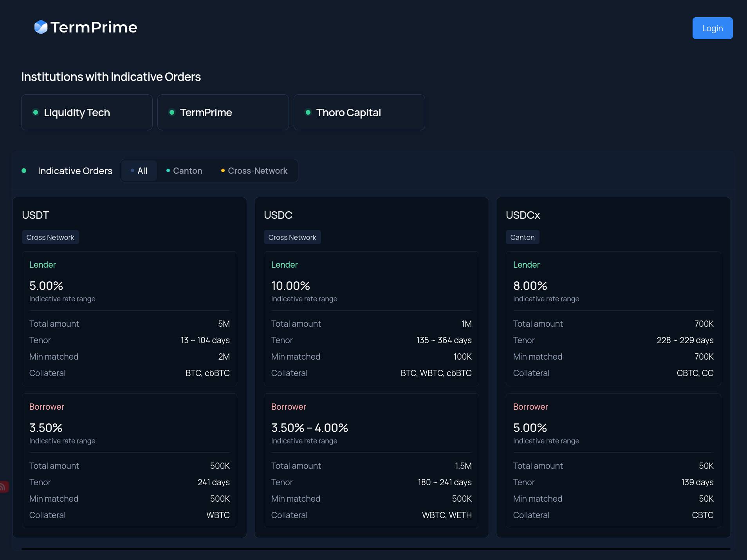Click the collateral value BTC, WBTC, cbBTC
Image resolution: width=747 pixels, height=560 pixels.
(x=436, y=373)
